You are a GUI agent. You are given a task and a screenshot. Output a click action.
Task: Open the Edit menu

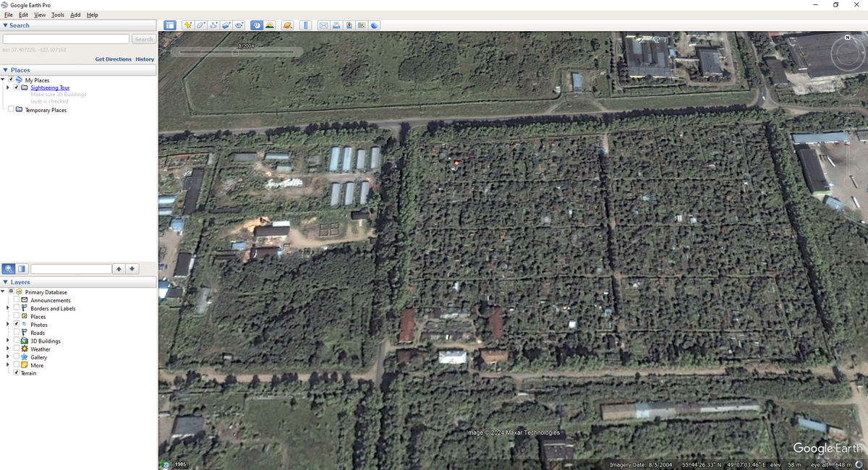pos(24,14)
